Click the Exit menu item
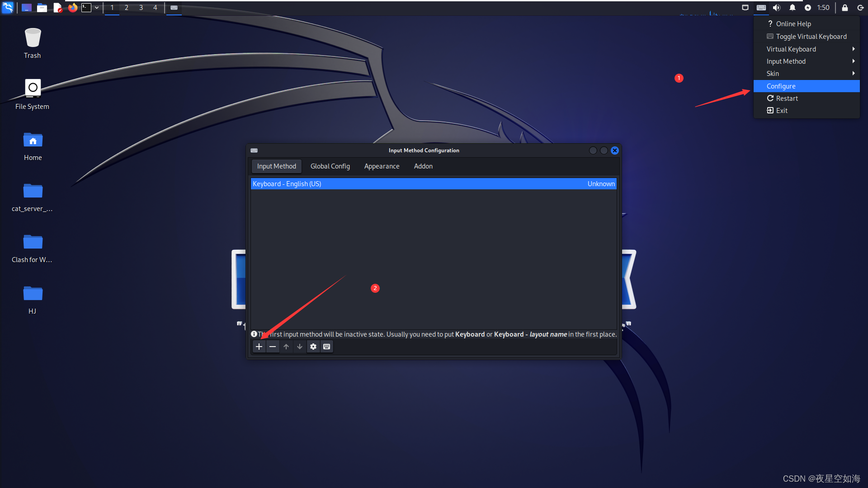The height and width of the screenshot is (488, 868). [782, 110]
